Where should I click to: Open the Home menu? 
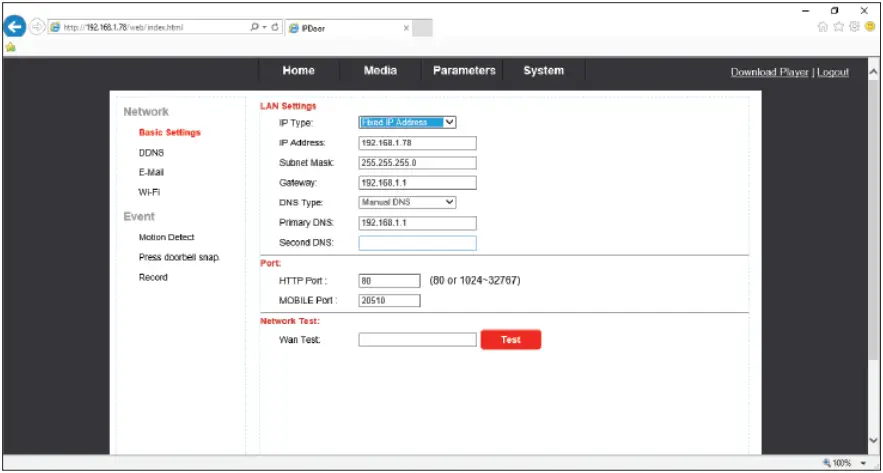298,71
